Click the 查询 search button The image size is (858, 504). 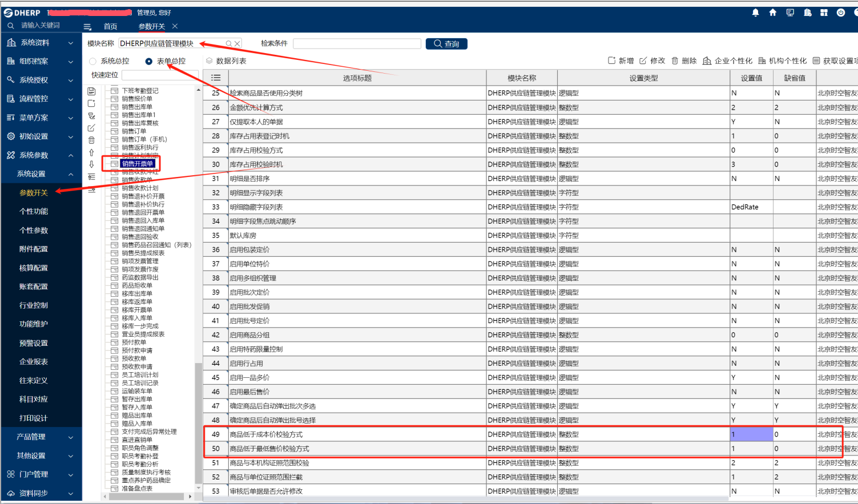(x=446, y=44)
